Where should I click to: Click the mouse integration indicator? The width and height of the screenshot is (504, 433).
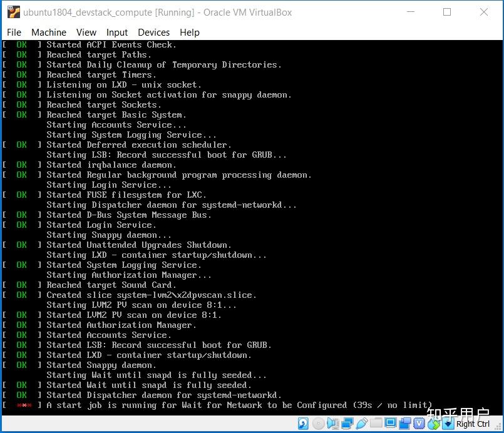point(434,424)
